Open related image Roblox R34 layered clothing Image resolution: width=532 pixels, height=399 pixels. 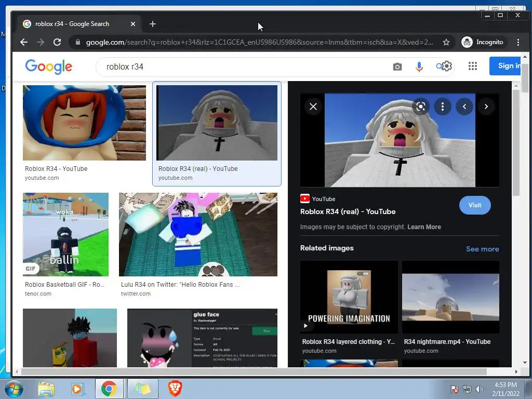[349, 297]
